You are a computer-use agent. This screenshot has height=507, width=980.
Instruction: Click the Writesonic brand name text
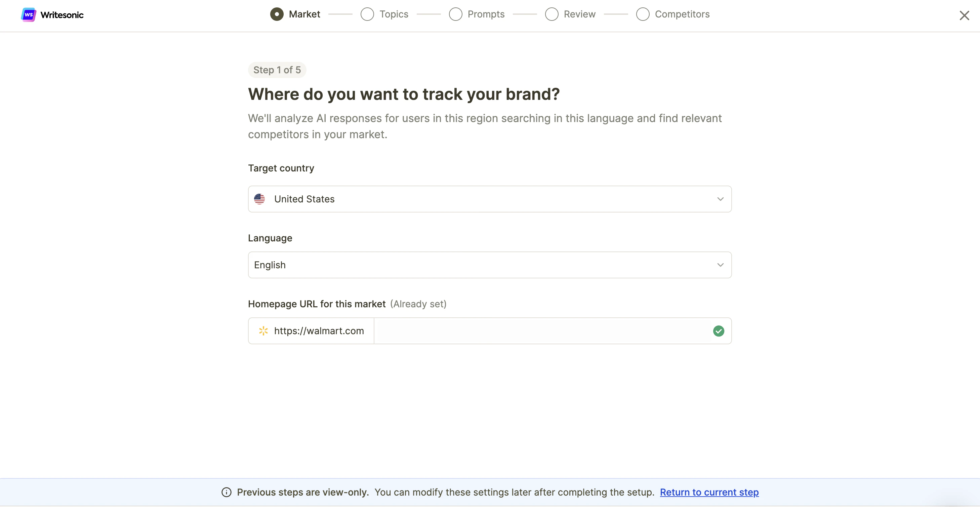62,15
